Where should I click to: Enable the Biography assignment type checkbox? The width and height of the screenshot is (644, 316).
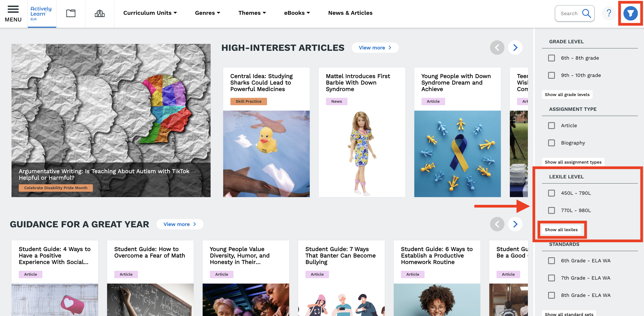coord(551,143)
